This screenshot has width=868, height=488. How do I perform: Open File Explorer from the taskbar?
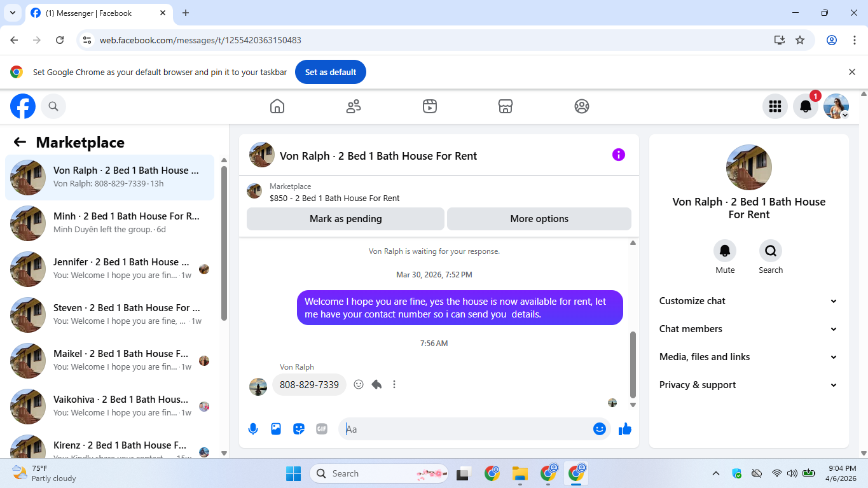(520, 473)
